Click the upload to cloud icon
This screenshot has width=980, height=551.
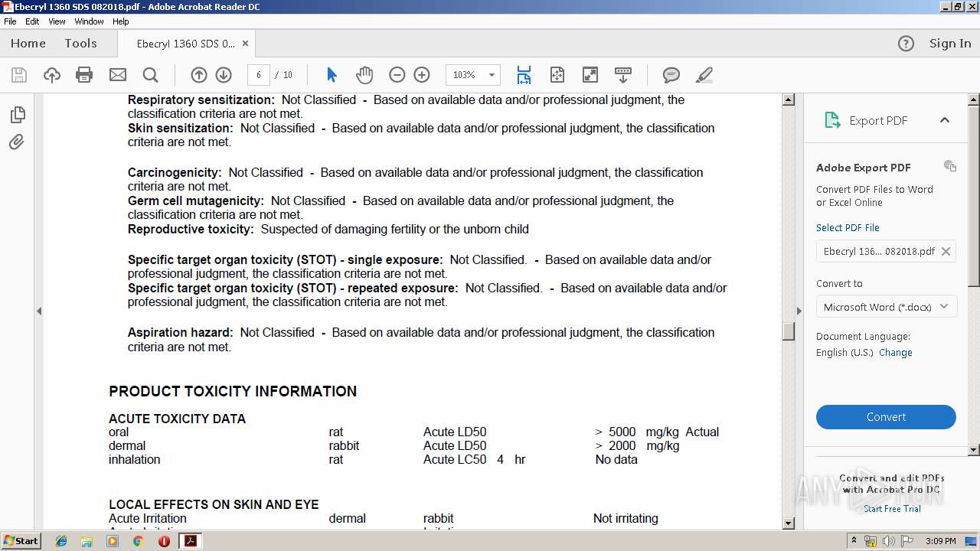tap(52, 75)
